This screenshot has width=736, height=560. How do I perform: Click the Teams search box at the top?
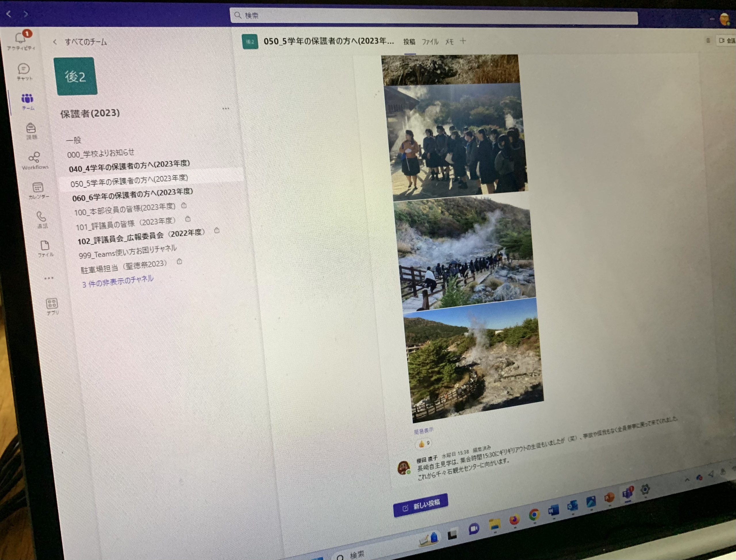coord(434,16)
